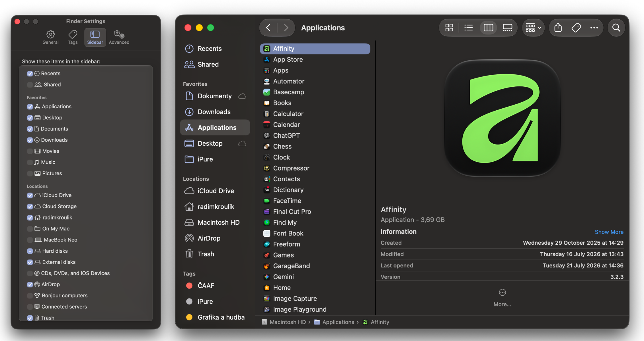Viewport: 644px width, 341px height.
Task: Select the red ČAAF tag
Action: point(215,285)
